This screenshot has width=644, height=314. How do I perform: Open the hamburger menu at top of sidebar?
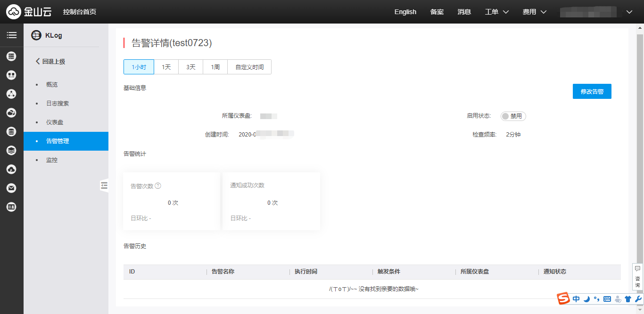pyautogui.click(x=12, y=35)
